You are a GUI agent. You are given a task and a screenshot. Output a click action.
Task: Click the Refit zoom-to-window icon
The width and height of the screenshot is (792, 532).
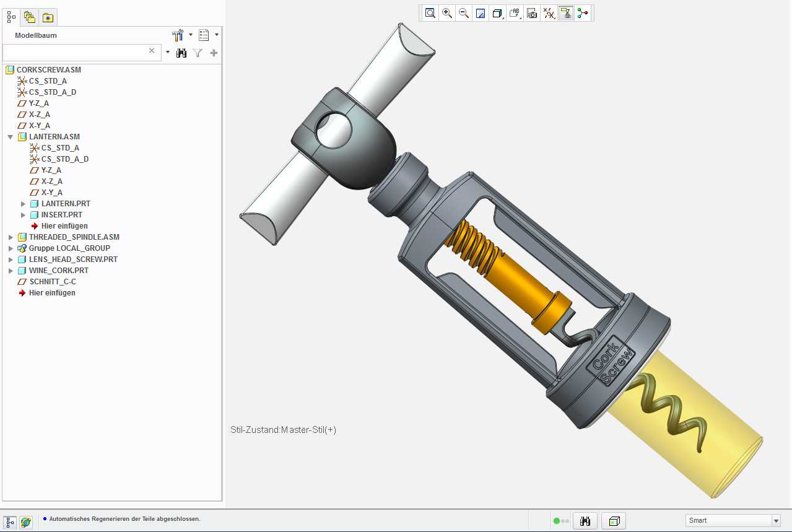click(x=430, y=13)
